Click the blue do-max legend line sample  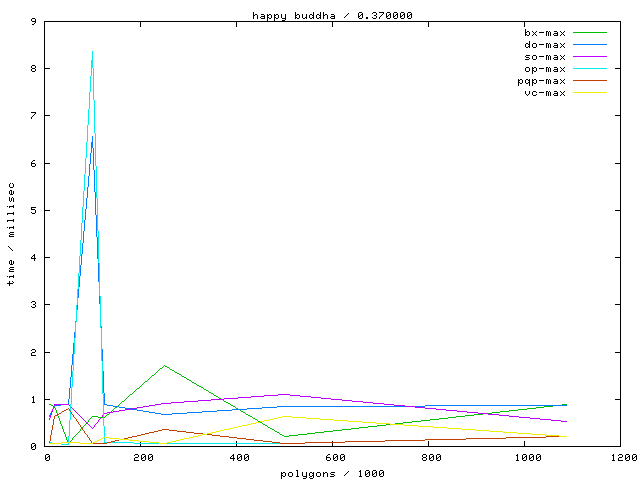tap(590, 45)
